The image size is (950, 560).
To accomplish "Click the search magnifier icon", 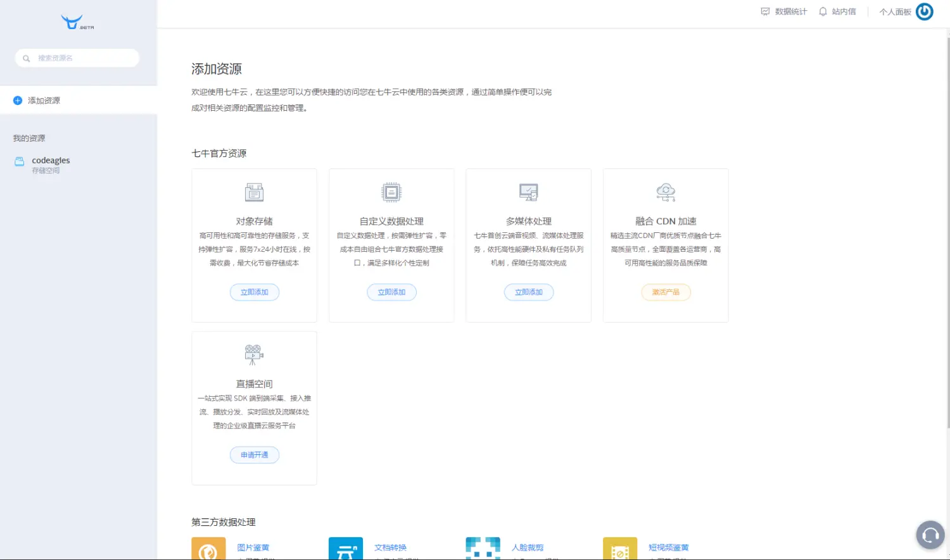I will (x=27, y=58).
